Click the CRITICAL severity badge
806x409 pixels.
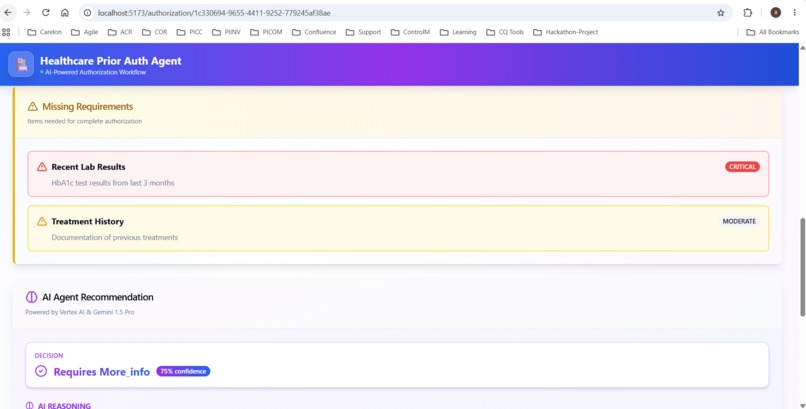tap(742, 166)
